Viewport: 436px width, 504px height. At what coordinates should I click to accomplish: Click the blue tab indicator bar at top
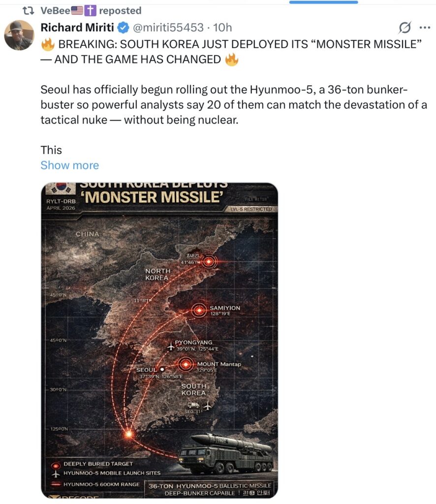pyautogui.click(x=323, y=2)
